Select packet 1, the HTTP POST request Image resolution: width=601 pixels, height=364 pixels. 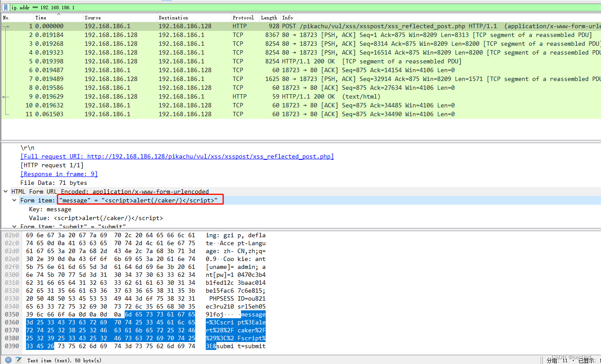click(x=301, y=26)
